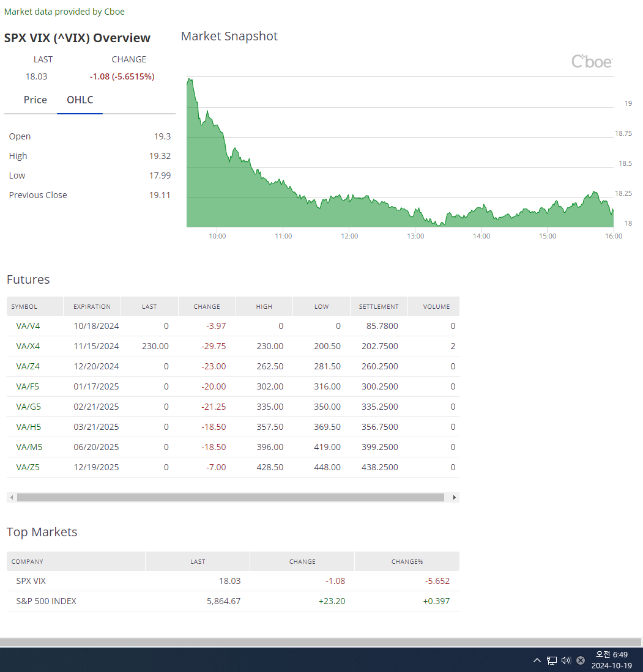Open the network status tray icon
Image resolution: width=643 pixels, height=672 pixels.
click(552, 660)
